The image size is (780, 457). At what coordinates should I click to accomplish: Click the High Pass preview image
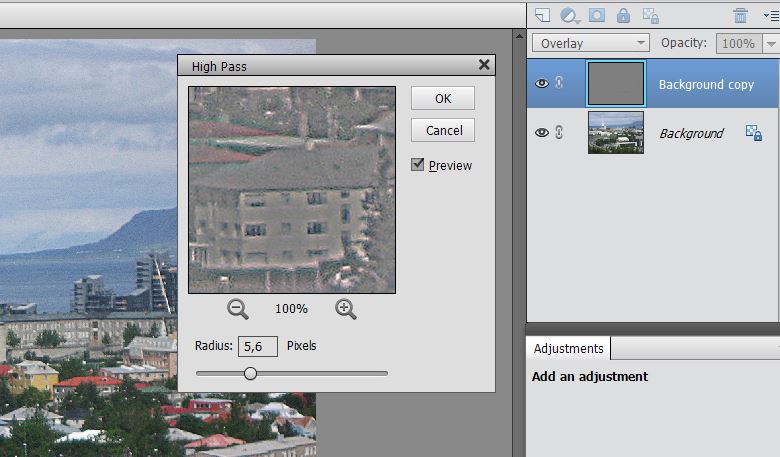[292, 190]
